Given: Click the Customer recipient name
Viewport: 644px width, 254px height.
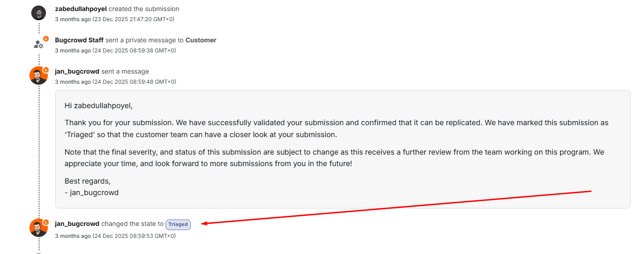Looking at the screenshot, I should (201, 40).
